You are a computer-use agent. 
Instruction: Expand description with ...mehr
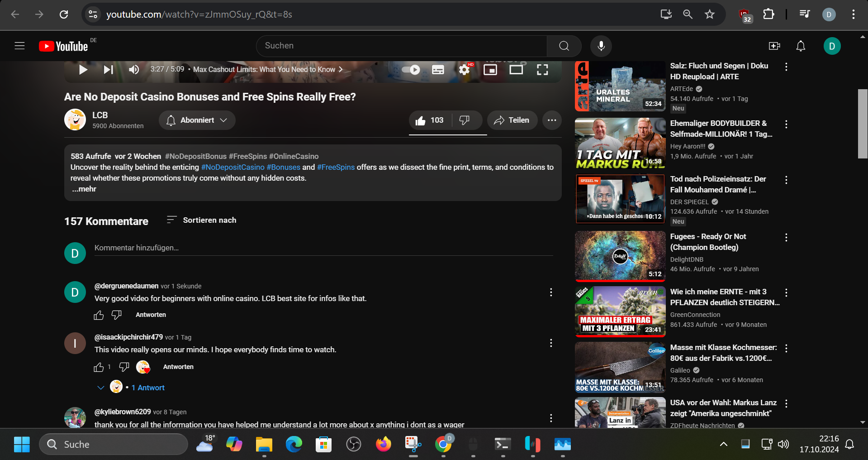click(x=84, y=189)
